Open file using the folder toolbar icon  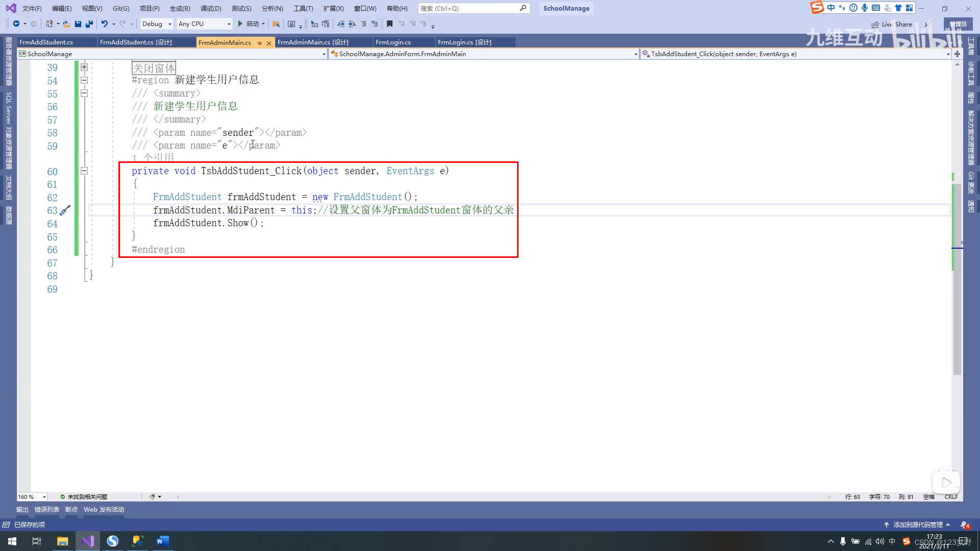(x=66, y=23)
